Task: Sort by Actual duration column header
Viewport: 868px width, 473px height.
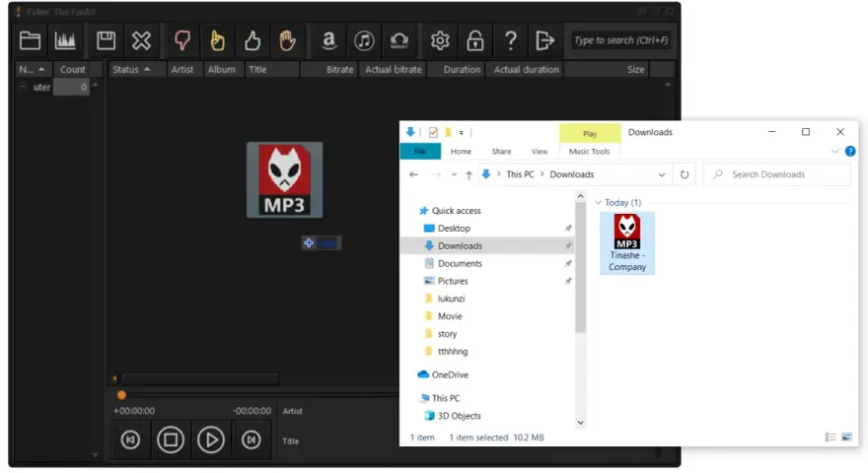Action: [526, 69]
